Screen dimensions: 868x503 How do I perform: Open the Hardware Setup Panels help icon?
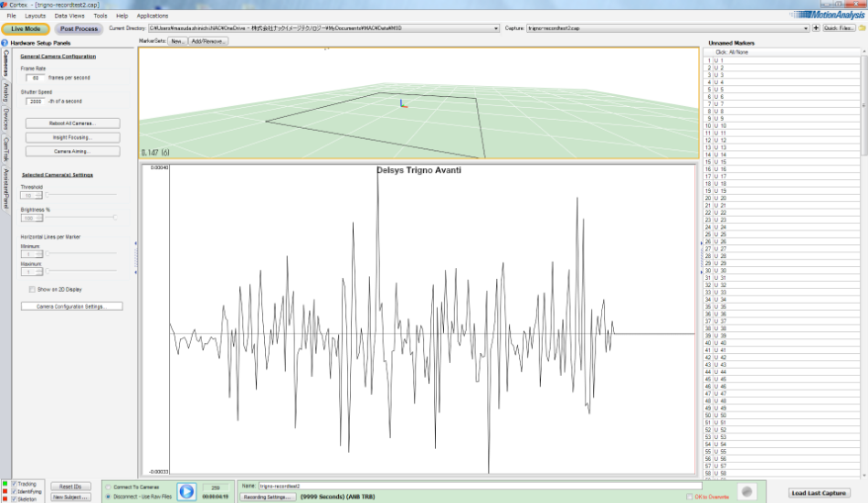tap(5, 43)
